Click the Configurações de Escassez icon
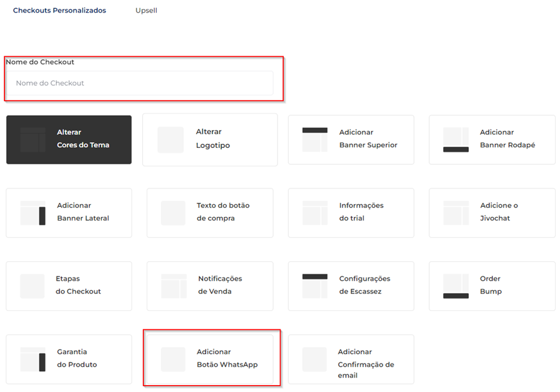Viewport: 560px width, 392px height. point(315,286)
